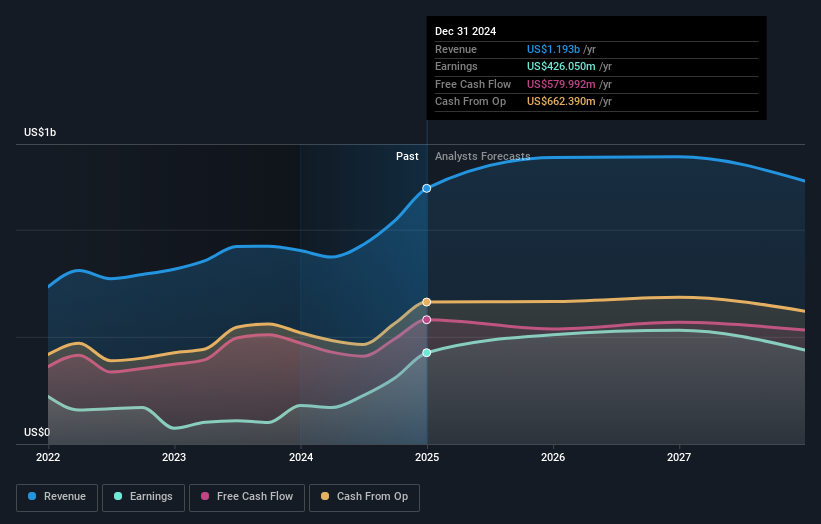
Task: Select the Earnings data point at 2025
Action: [427, 353]
